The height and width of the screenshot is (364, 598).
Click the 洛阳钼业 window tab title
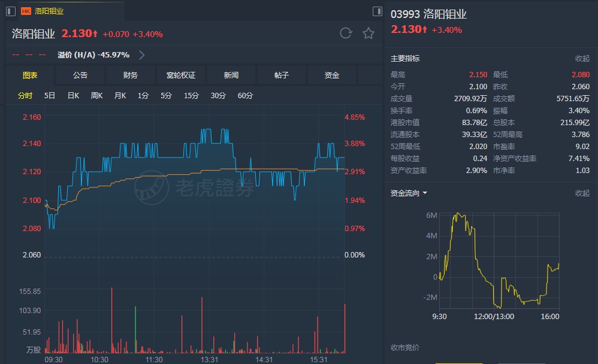coord(49,11)
